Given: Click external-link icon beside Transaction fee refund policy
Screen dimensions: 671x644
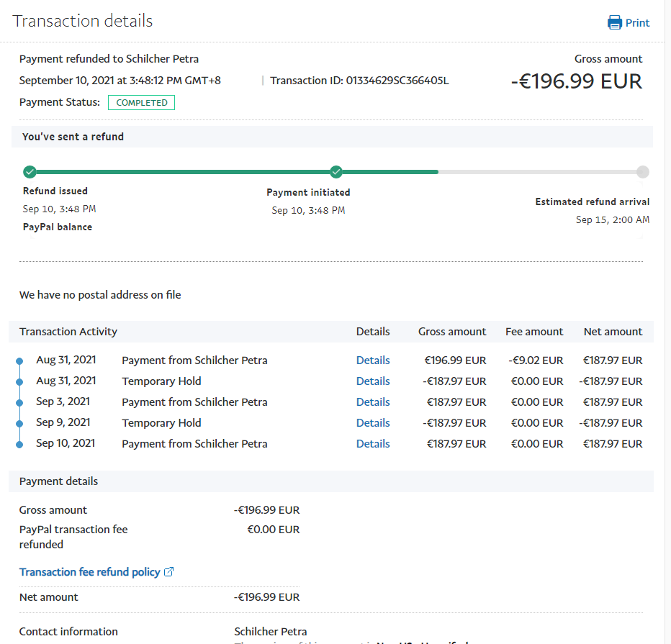Looking at the screenshot, I should click(x=169, y=572).
